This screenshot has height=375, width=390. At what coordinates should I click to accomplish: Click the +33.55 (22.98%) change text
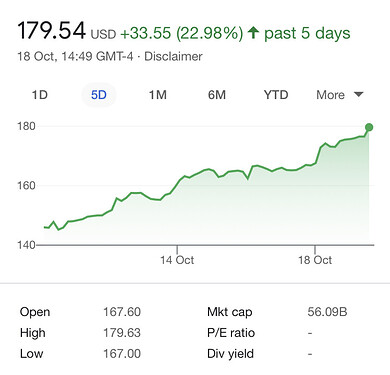(182, 33)
